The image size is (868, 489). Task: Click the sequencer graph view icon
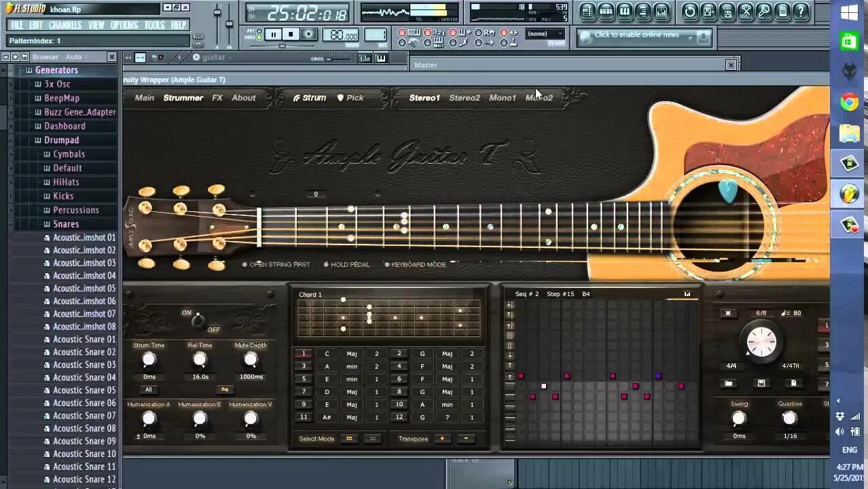click(x=687, y=294)
